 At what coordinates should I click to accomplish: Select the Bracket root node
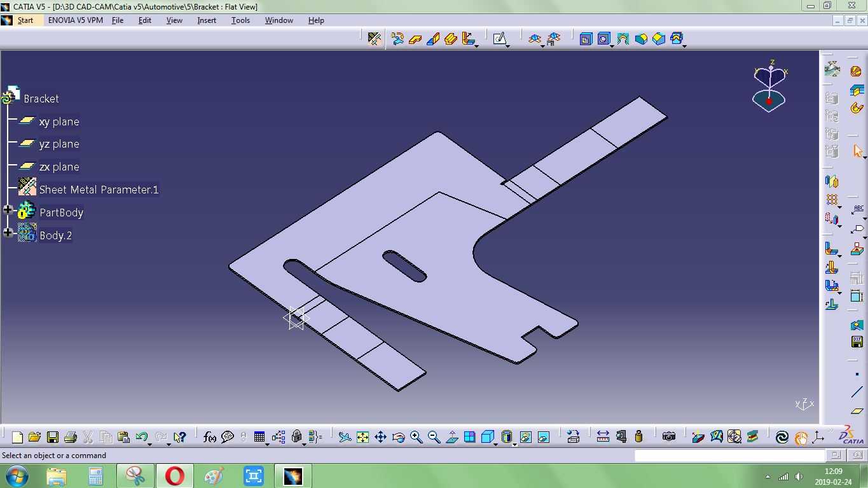(41, 99)
